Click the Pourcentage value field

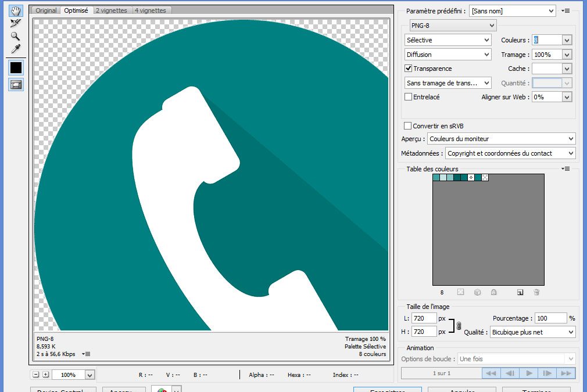(550, 318)
